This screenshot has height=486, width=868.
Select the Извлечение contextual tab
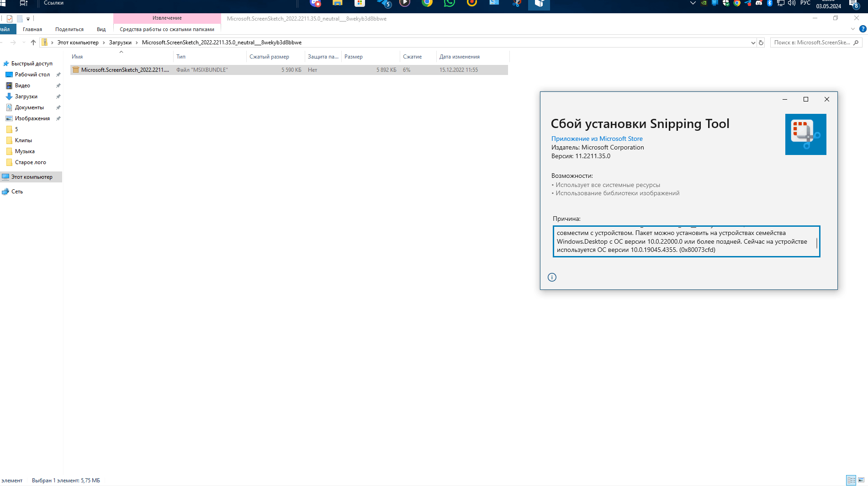pyautogui.click(x=167, y=18)
